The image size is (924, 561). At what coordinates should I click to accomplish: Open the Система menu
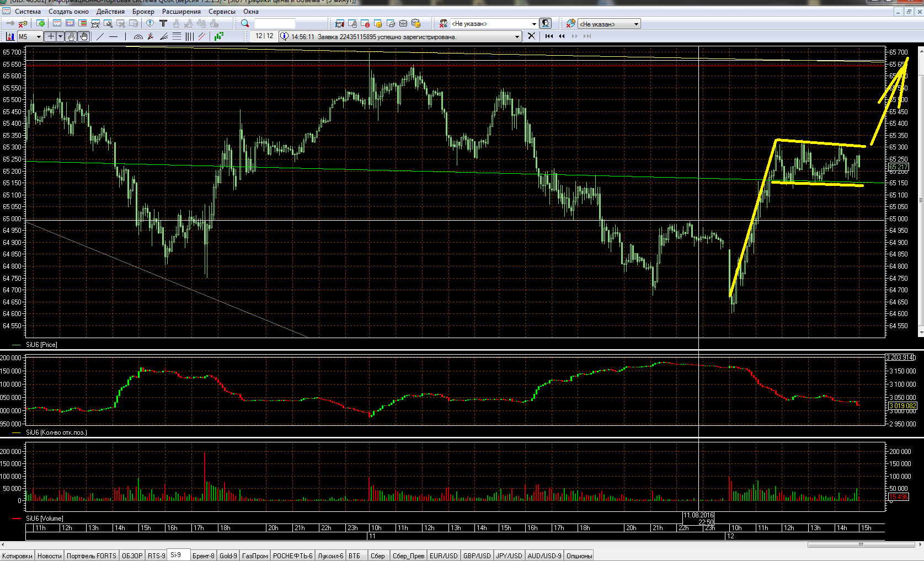click(x=28, y=12)
